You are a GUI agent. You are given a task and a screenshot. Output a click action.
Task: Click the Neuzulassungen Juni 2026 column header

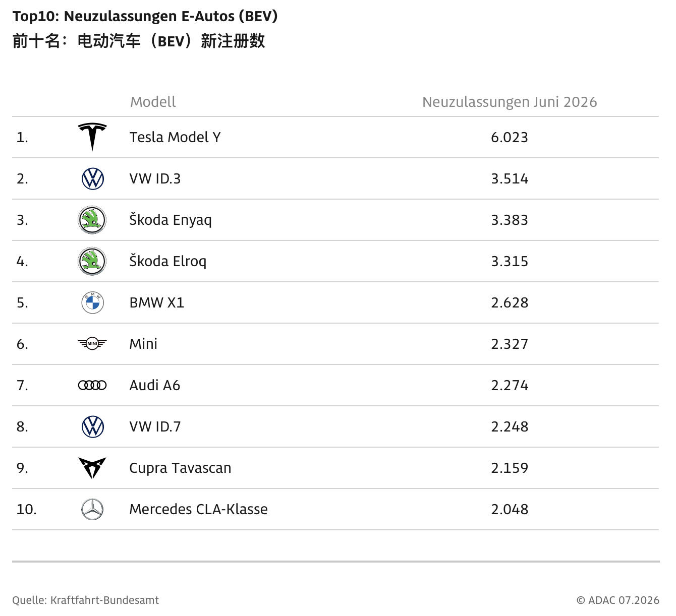click(x=510, y=102)
